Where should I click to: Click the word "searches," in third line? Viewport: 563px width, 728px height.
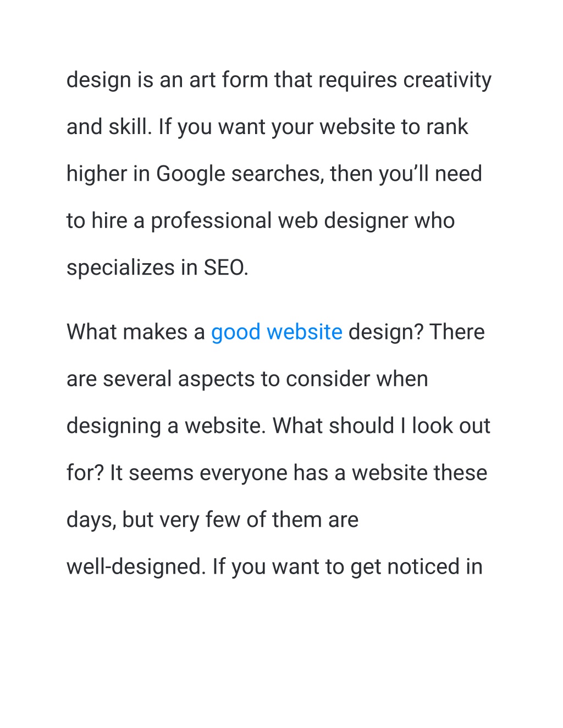click(x=277, y=174)
